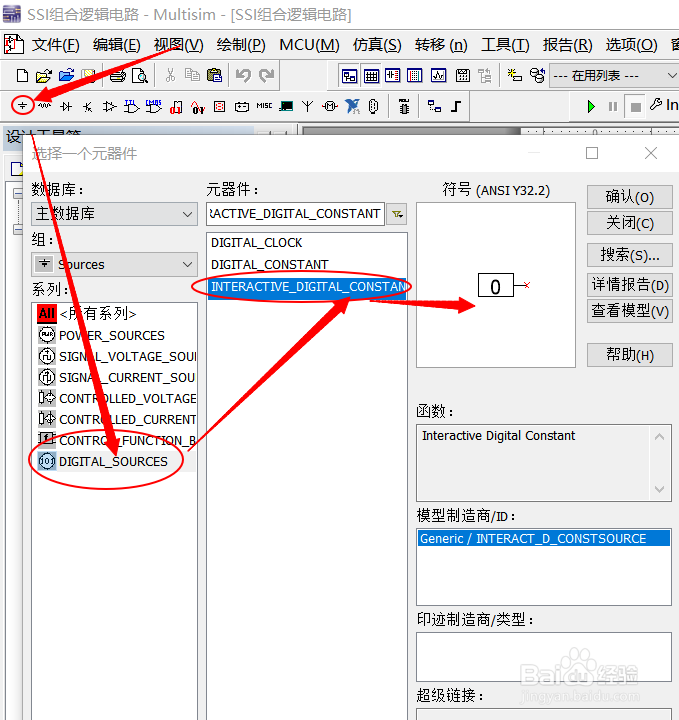Image resolution: width=679 pixels, height=720 pixels.
Task: Open the Grapher waveform icon
Action: pos(438,75)
